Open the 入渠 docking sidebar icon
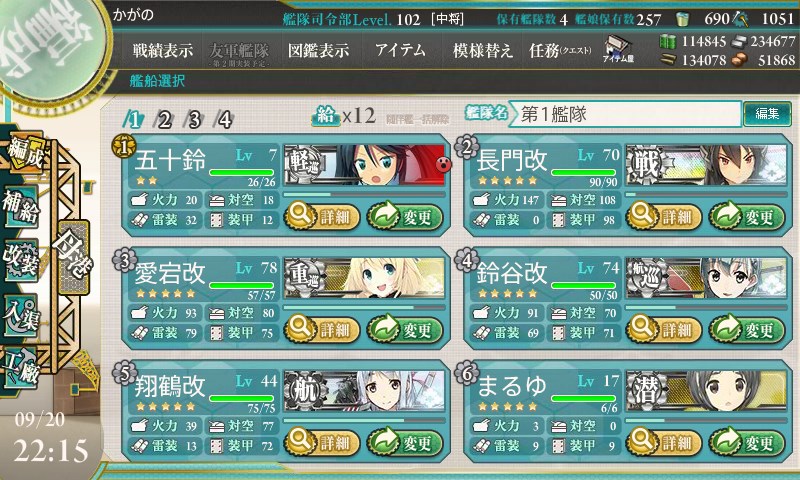The width and height of the screenshot is (800, 480). pos(21,315)
